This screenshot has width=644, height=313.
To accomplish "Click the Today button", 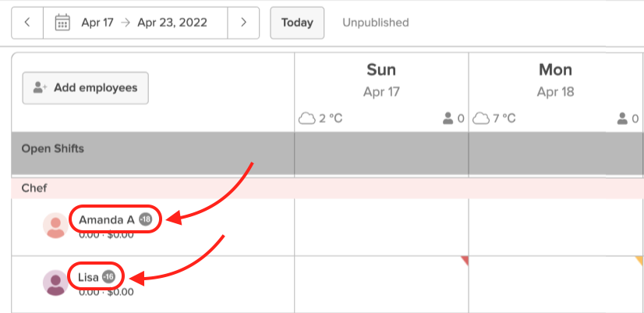I will tap(297, 23).
